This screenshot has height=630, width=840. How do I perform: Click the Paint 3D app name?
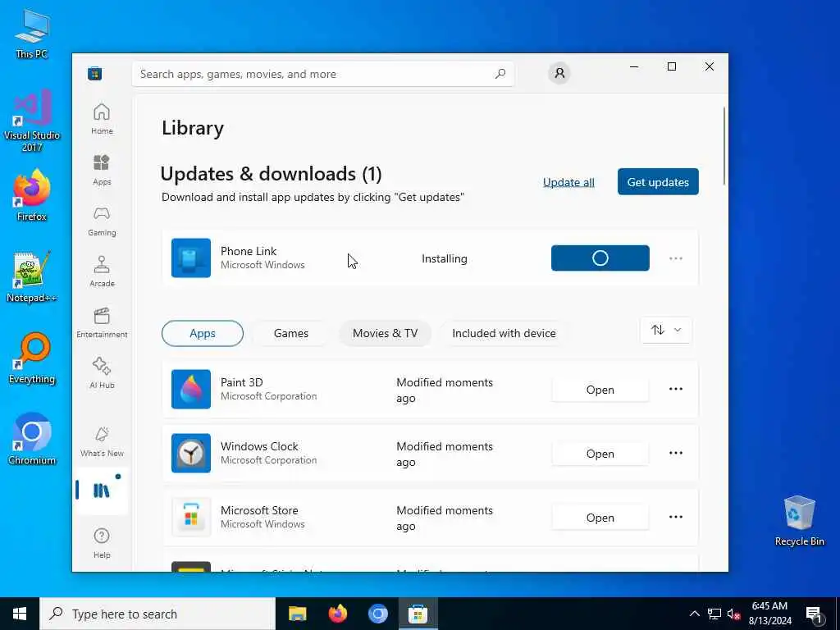(x=242, y=382)
